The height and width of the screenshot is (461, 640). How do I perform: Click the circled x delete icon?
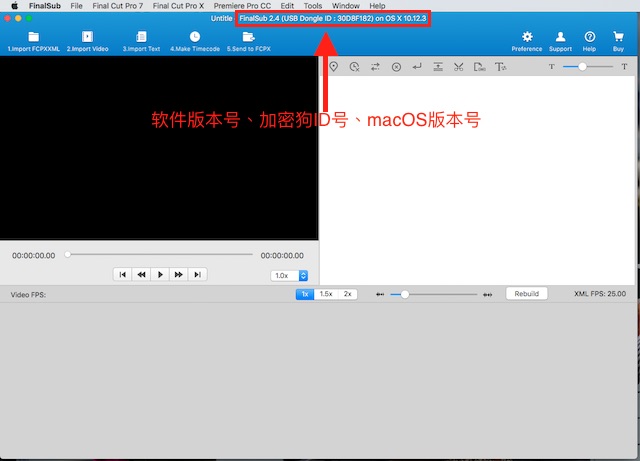click(x=396, y=67)
